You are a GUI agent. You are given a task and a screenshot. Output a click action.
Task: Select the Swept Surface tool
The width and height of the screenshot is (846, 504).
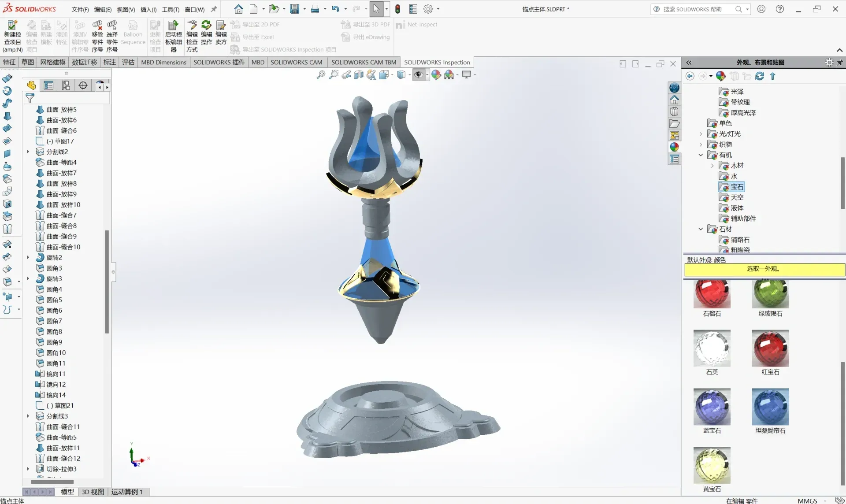tap(7, 104)
